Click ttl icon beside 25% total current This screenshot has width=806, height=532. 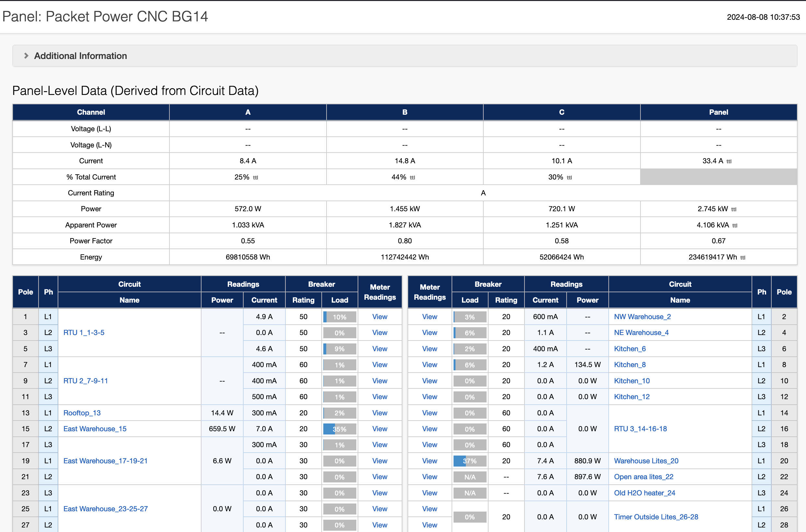255,178
